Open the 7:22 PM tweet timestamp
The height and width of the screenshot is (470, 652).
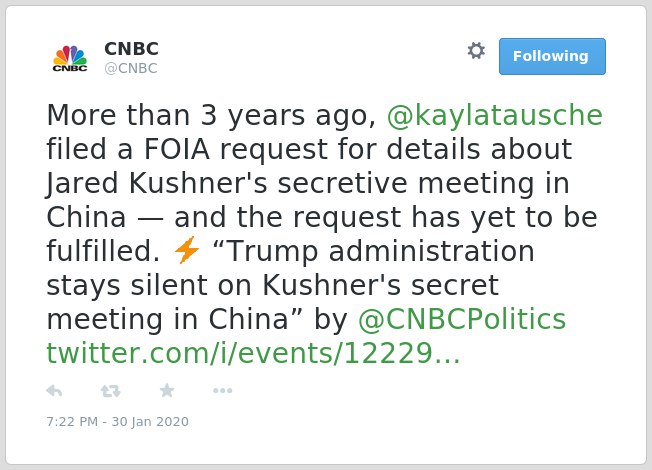click(x=72, y=422)
